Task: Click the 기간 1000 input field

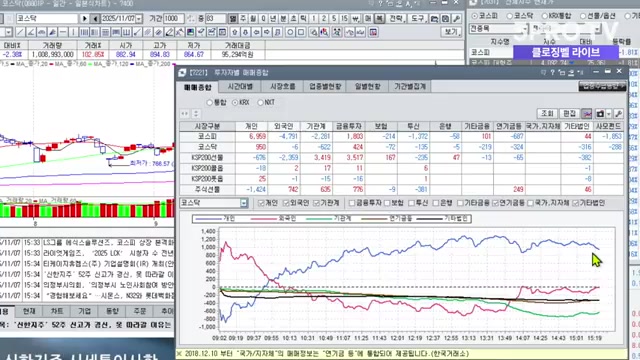Action: (173, 18)
